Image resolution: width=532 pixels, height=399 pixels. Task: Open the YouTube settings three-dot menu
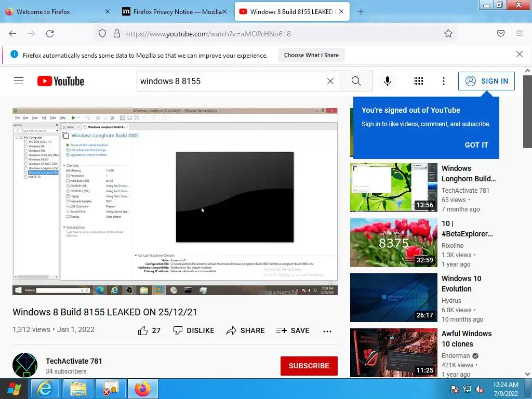tap(444, 81)
